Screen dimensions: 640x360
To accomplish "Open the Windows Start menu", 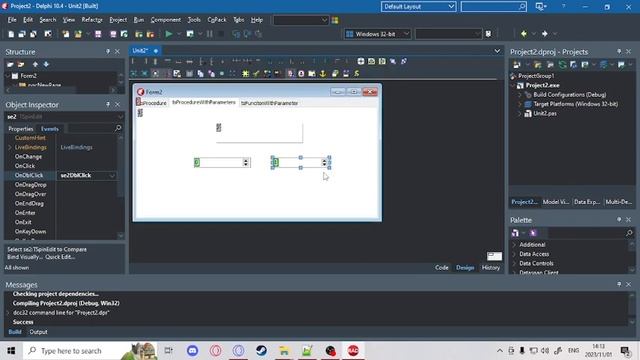I will coord(11,351).
